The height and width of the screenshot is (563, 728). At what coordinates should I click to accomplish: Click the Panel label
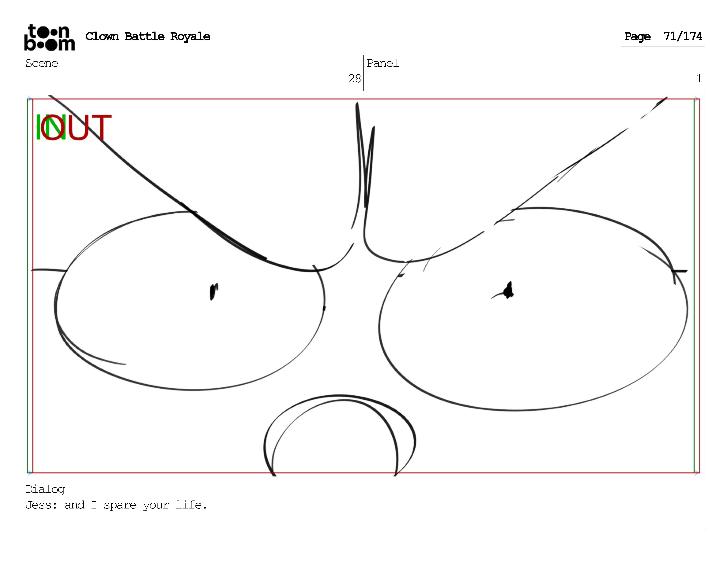(x=383, y=63)
